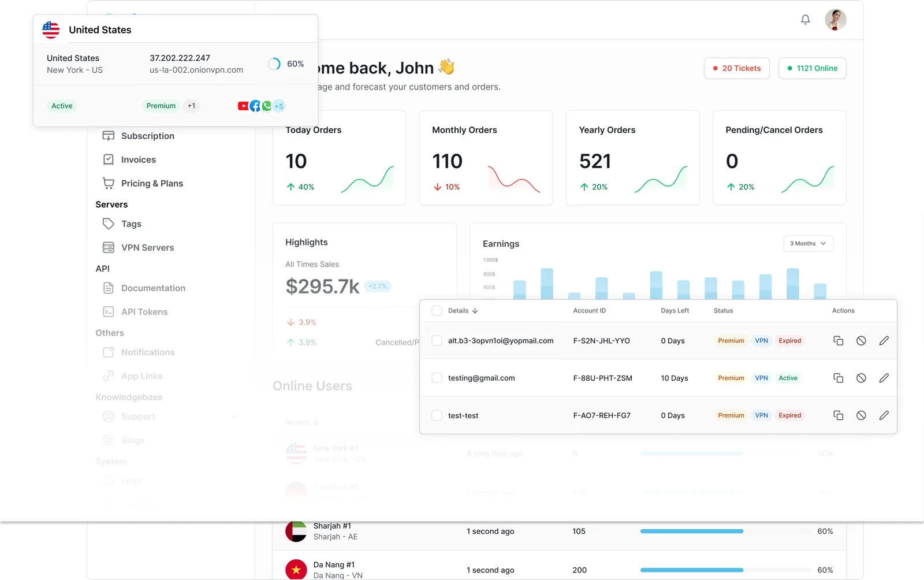This screenshot has width=924, height=580.
Task: Click the UAE flag for Sharjah #1
Action: [x=296, y=531]
